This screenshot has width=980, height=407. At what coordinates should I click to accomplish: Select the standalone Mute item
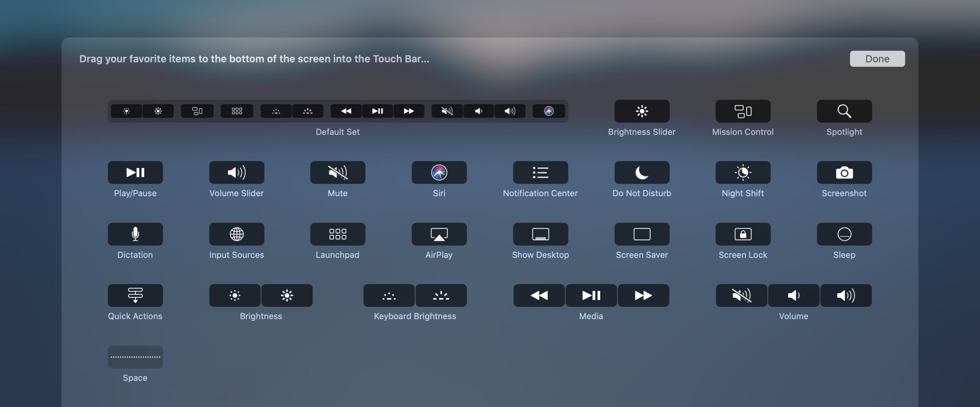click(338, 172)
